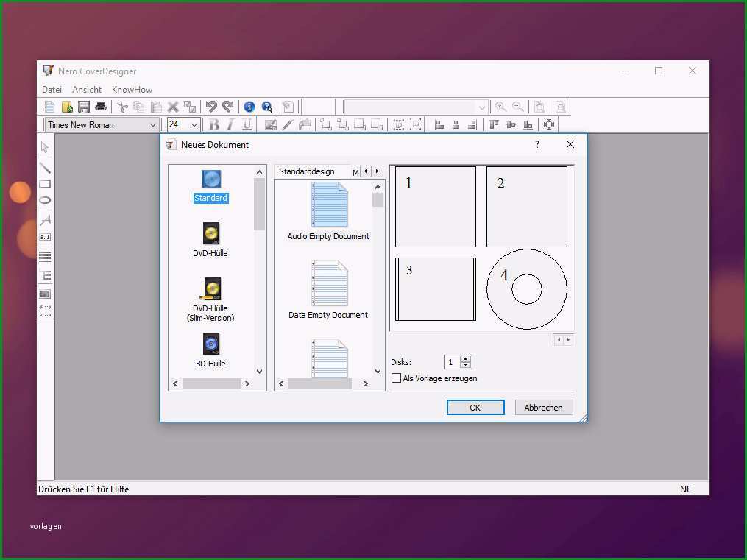This screenshot has width=747, height=560.
Task: Click cover type list scroll-up arrow
Action: [x=260, y=172]
